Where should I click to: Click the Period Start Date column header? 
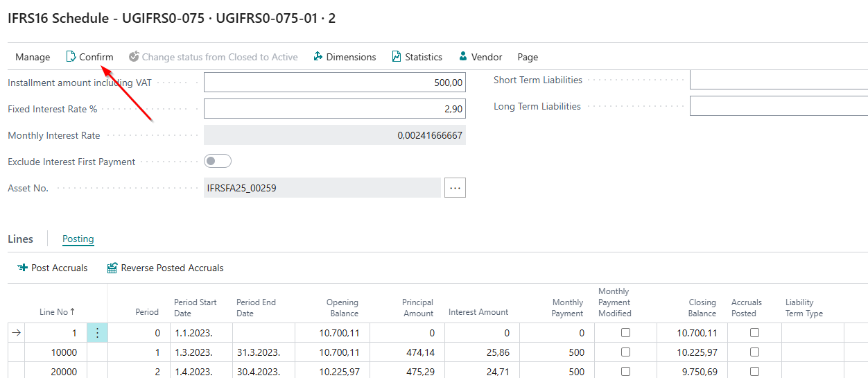coord(196,307)
